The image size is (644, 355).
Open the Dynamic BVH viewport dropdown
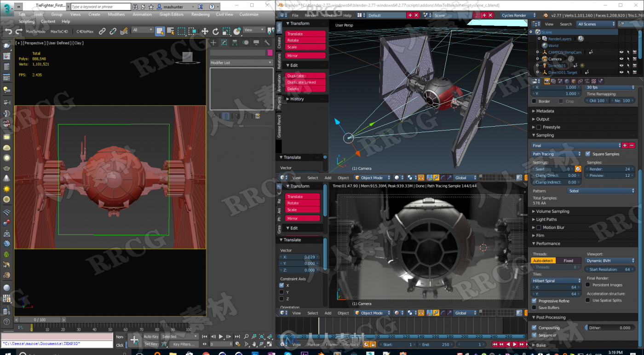pyautogui.click(x=610, y=261)
